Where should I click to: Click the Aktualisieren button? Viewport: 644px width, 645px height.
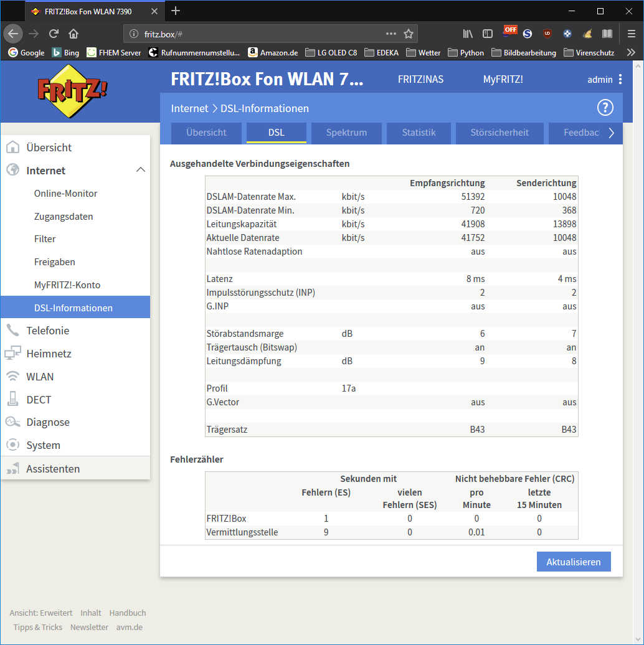pos(573,562)
